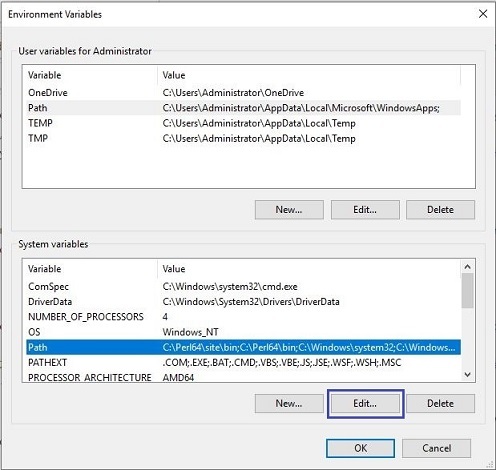The image size is (496, 470).
Task: Select the OneDrive user variable
Action: click(243, 93)
